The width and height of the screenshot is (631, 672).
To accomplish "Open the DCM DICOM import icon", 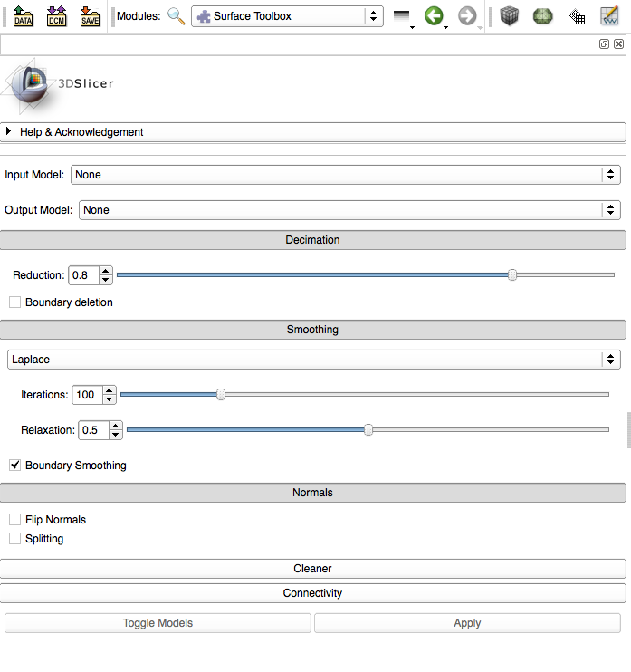I will pyautogui.click(x=56, y=16).
